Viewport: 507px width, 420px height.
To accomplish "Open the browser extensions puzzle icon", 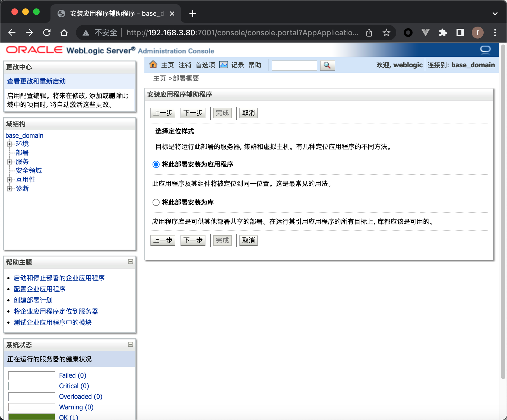I will 443,33.
